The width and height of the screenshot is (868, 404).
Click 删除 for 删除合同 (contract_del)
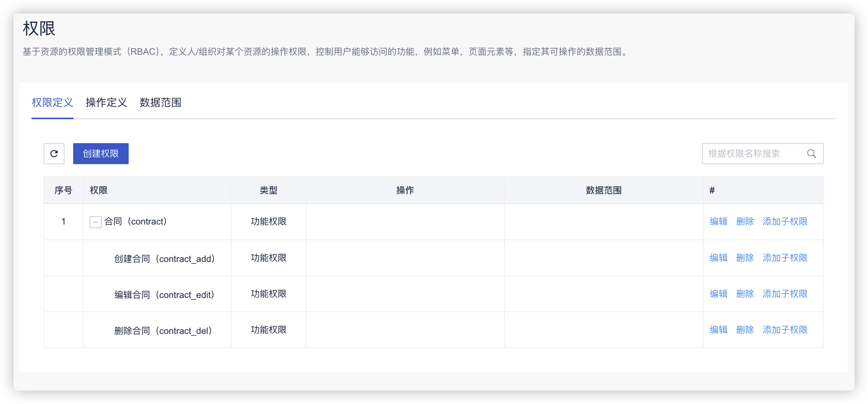pyautogui.click(x=745, y=330)
